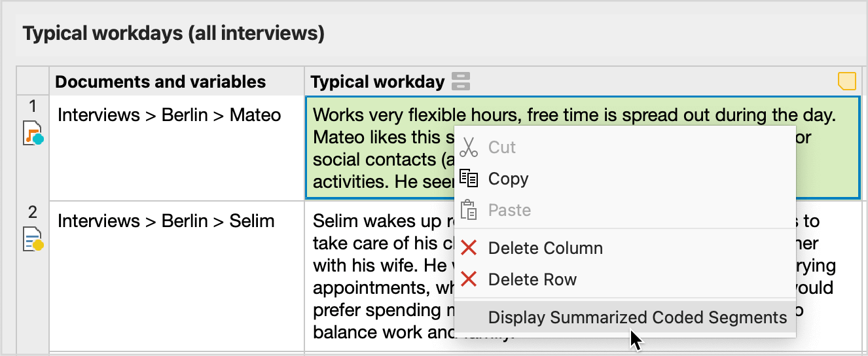This screenshot has height=356, width=868.
Task: Click the Copy icon in context menu
Action: tap(469, 179)
